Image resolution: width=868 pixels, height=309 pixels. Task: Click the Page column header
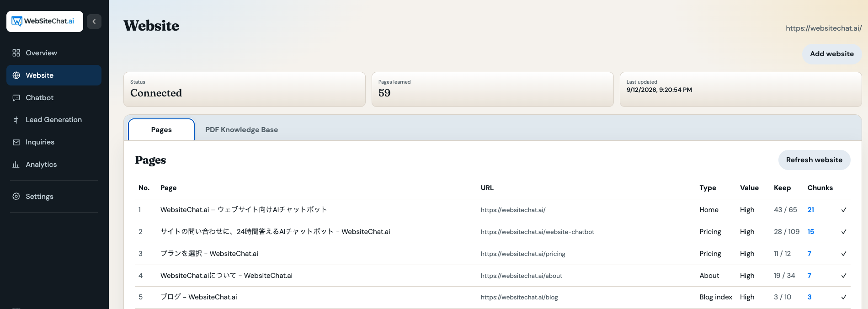(168, 188)
